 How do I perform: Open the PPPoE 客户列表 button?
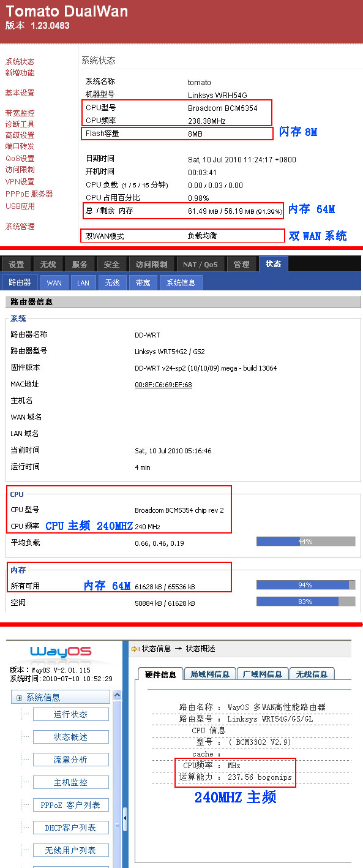pyautogui.click(x=70, y=805)
